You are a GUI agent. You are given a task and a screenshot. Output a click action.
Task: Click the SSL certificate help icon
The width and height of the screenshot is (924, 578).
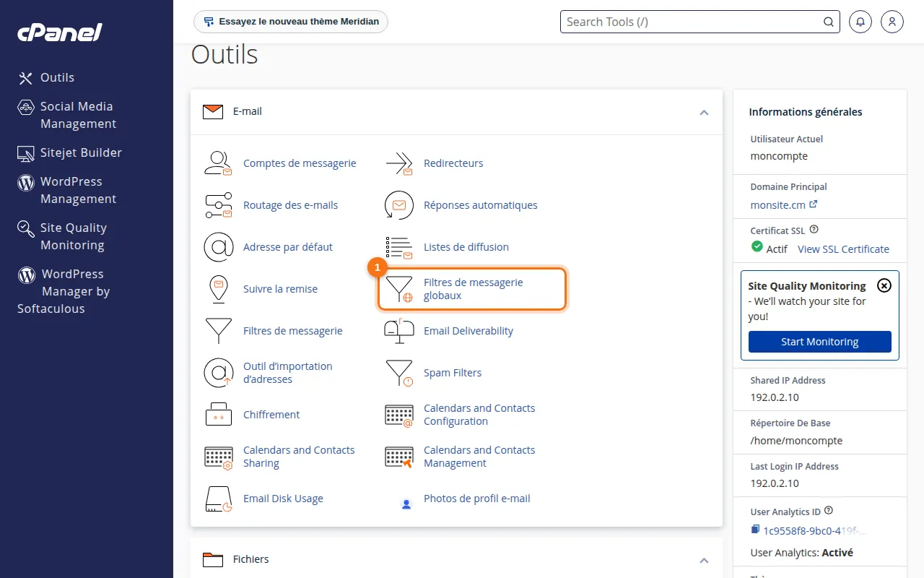tap(814, 230)
